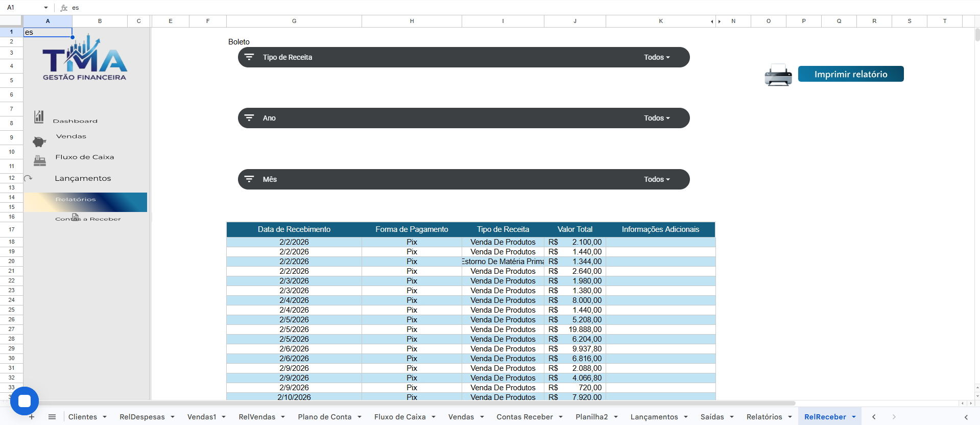
Task: Click the piggy bank icon beside Vendas
Action: click(x=39, y=141)
